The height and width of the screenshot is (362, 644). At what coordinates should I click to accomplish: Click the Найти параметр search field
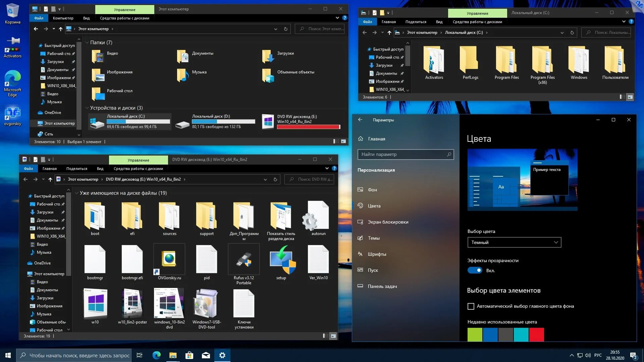click(402, 155)
